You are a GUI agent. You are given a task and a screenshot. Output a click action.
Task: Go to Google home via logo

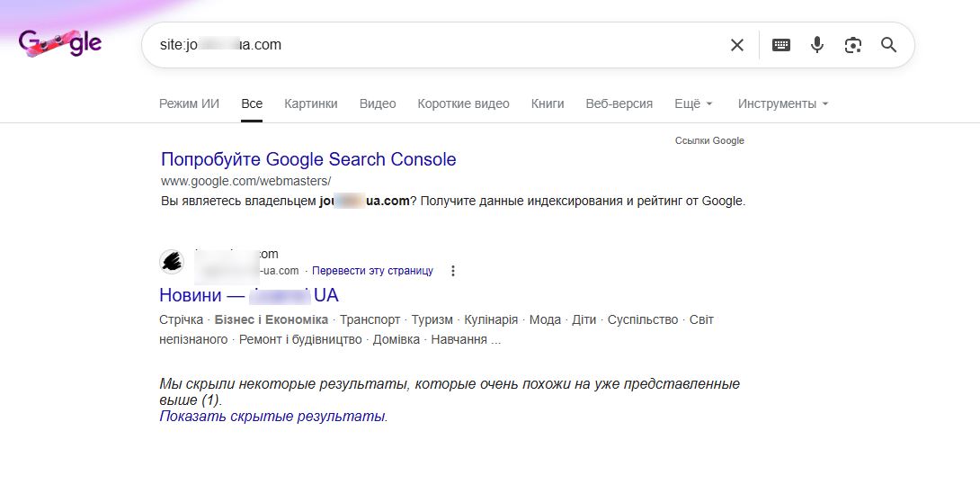coord(60,43)
